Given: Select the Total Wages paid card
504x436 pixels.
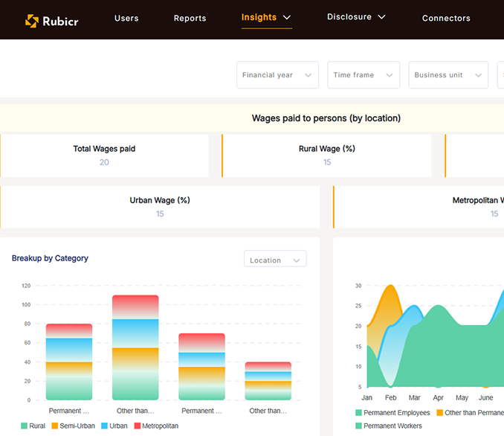Looking at the screenshot, I should 104,156.
